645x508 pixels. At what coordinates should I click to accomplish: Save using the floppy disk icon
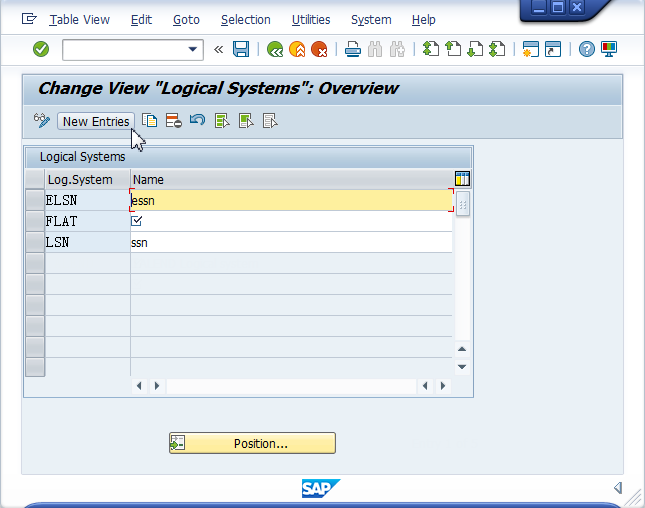pyautogui.click(x=241, y=49)
